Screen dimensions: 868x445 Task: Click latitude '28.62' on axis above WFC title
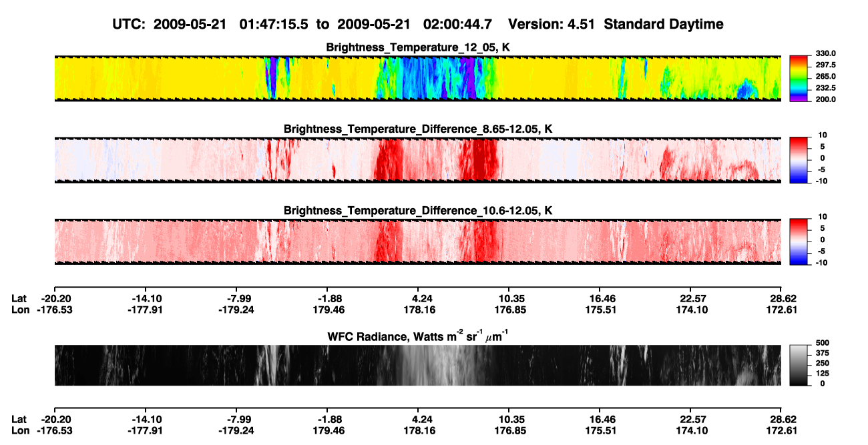coord(781,298)
